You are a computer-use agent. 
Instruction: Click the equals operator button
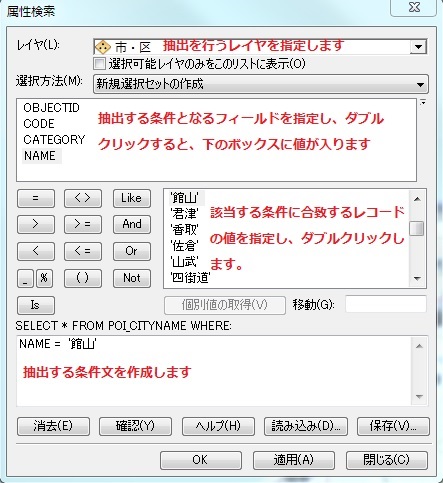[x=36, y=198]
